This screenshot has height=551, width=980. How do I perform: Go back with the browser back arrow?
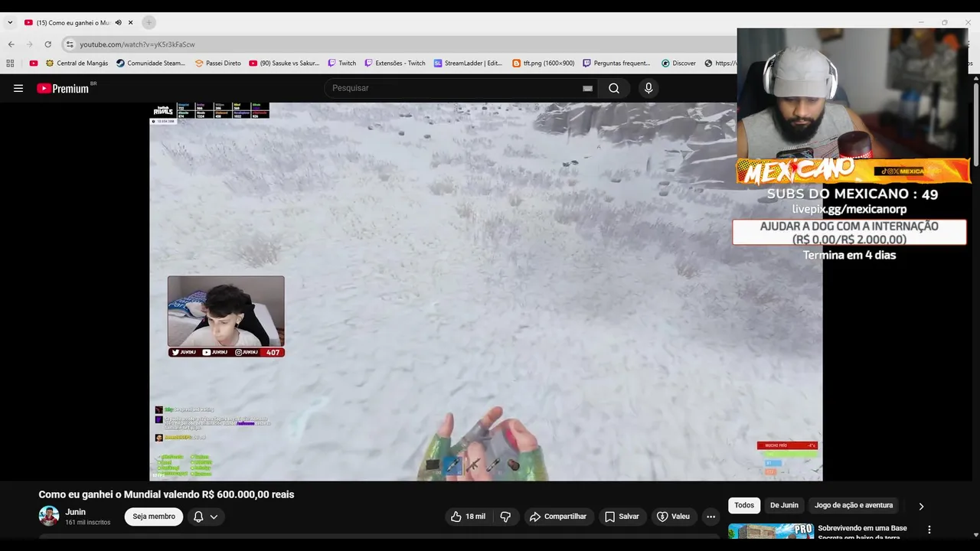tap(11, 44)
